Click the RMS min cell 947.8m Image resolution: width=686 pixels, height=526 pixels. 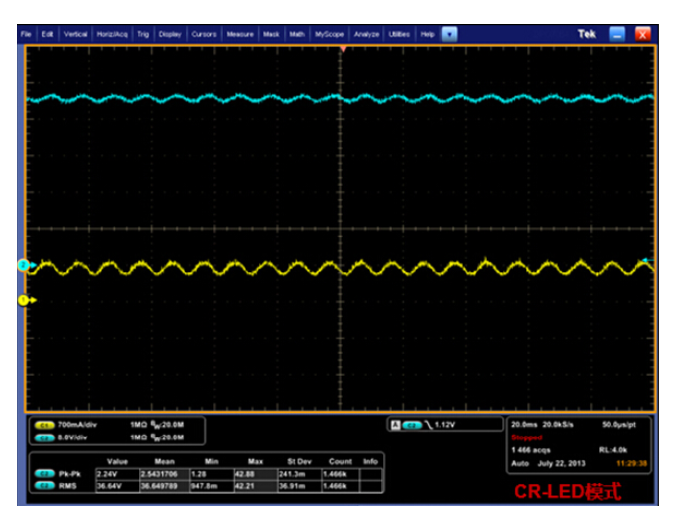(x=212, y=486)
